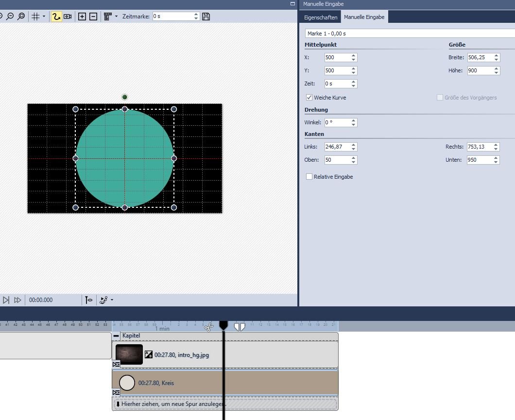The width and height of the screenshot is (515, 420).
Task: Click the fast forward playback button
Action: point(17,300)
